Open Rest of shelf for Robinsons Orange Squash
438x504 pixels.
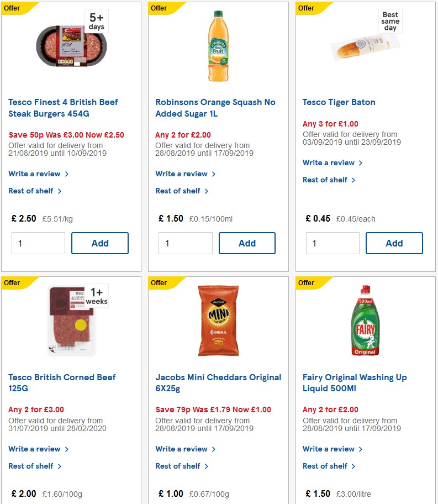(178, 191)
